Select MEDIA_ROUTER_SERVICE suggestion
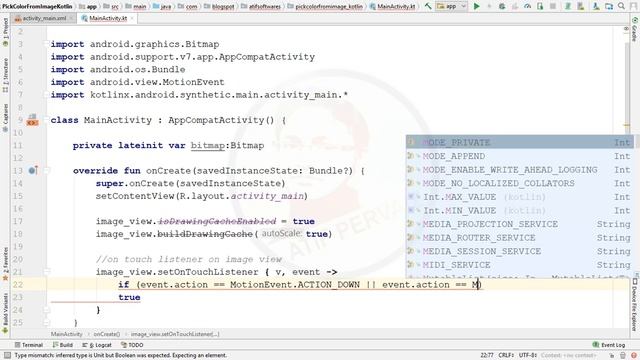This screenshot has height=360, width=640. click(520, 238)
